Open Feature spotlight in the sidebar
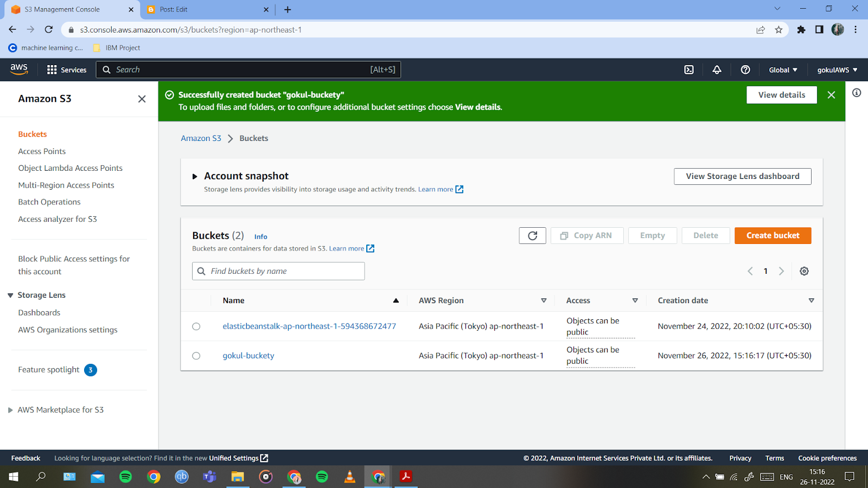 point(58,370)
